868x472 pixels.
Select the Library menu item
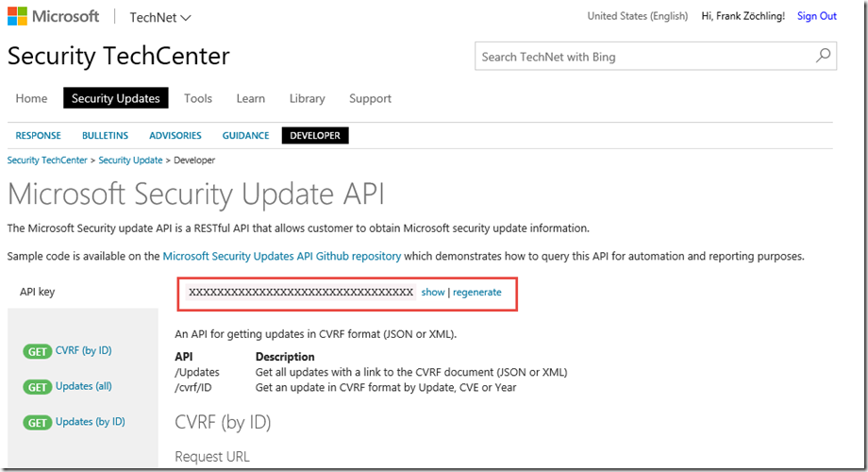(x=307, y=98)
